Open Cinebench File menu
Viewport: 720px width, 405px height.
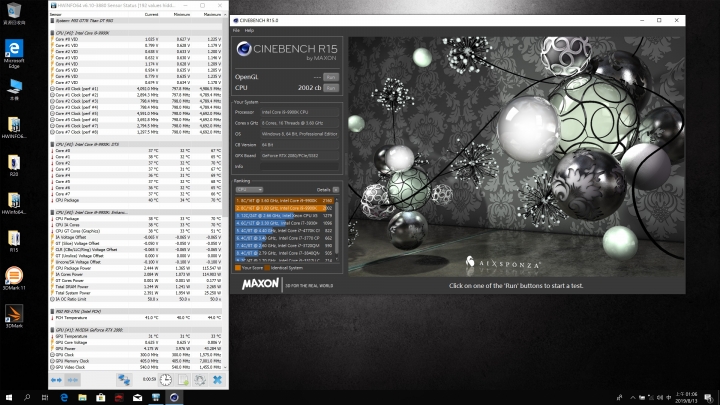click(x=236, y=30)
